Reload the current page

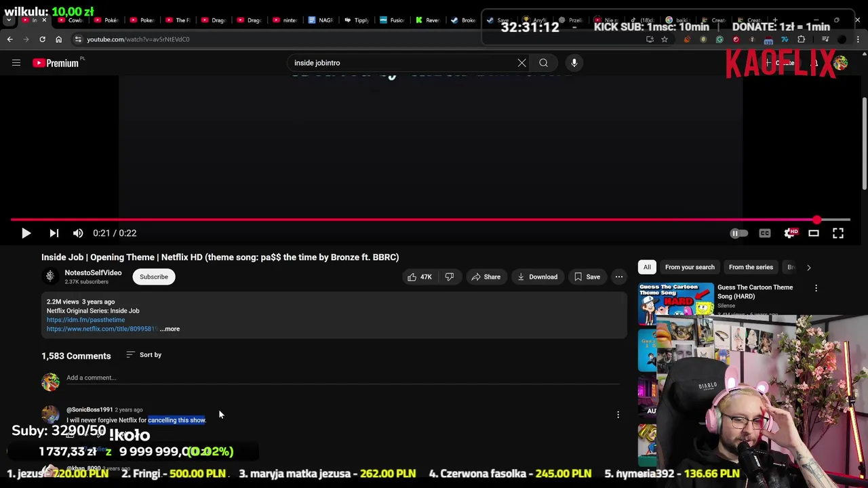tap(42, 39)
